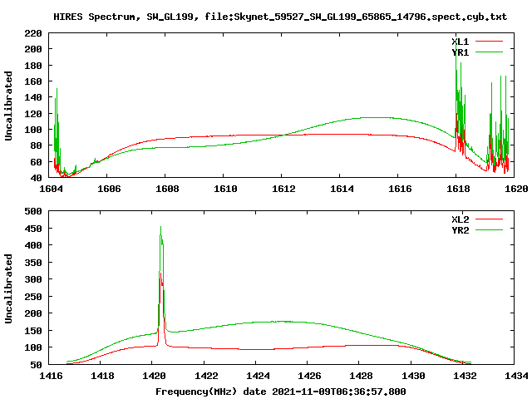This screenshot has height=399, width=532.
Task: Click the Frequency(MHz) date axis label
Action: tap(281, 392)
